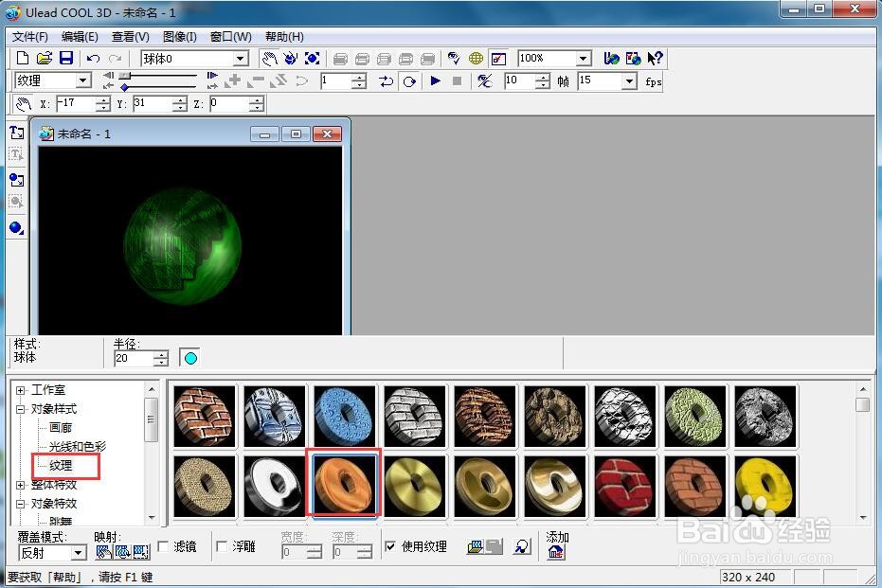Select the Rotate object tool
Image resolution: width=882 pixels, height=588 pixels.
coord(290,59)
